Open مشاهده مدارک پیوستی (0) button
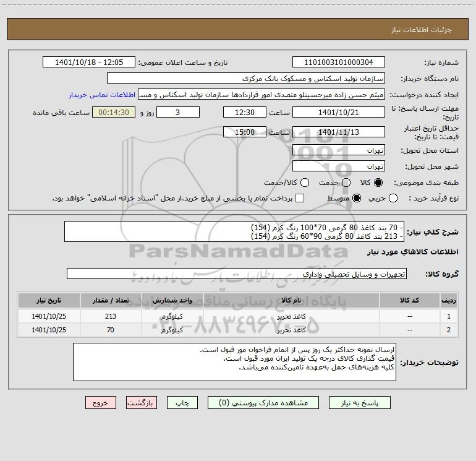Viewport: 476px width, 461px height. click(263, 403)
